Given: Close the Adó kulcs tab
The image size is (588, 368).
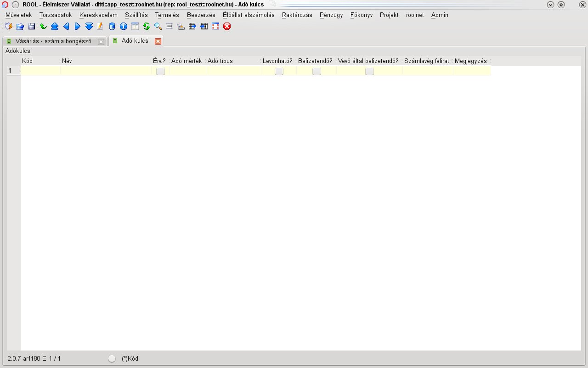Looking at the screenshot, I should point(158,41).
